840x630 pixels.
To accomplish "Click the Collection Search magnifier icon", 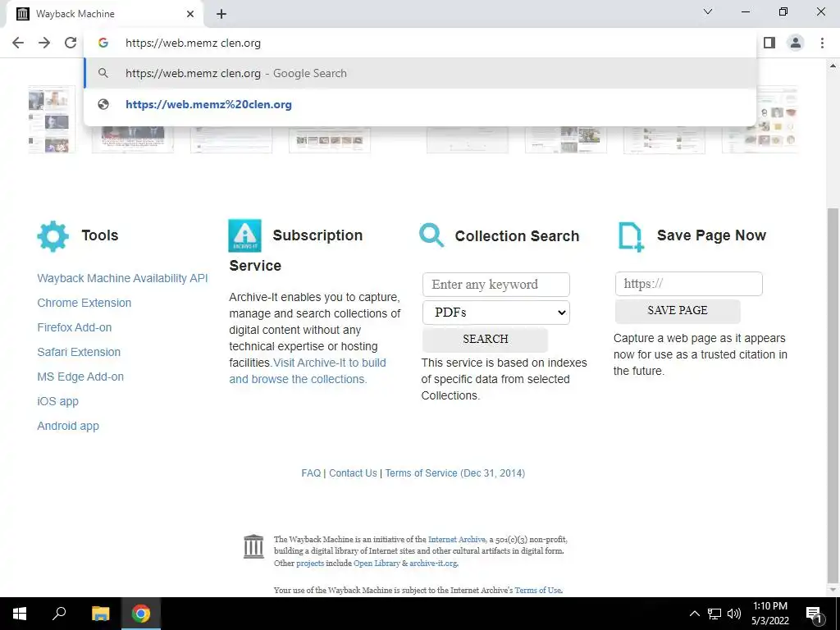I will [431, 235].
